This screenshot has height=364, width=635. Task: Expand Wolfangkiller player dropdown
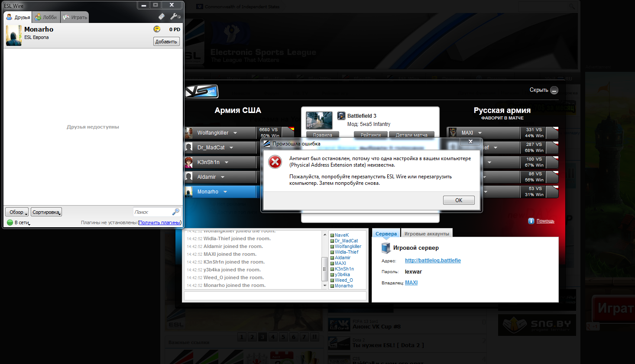pos(235,133)
